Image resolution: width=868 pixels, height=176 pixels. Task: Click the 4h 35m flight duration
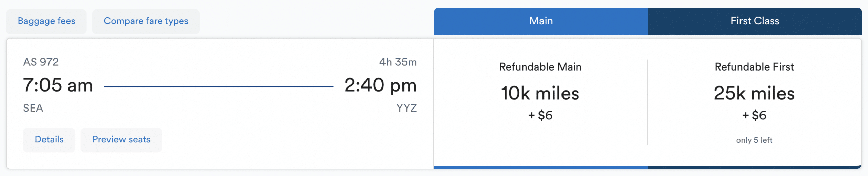pyautogui.click(x=398, y=62)
